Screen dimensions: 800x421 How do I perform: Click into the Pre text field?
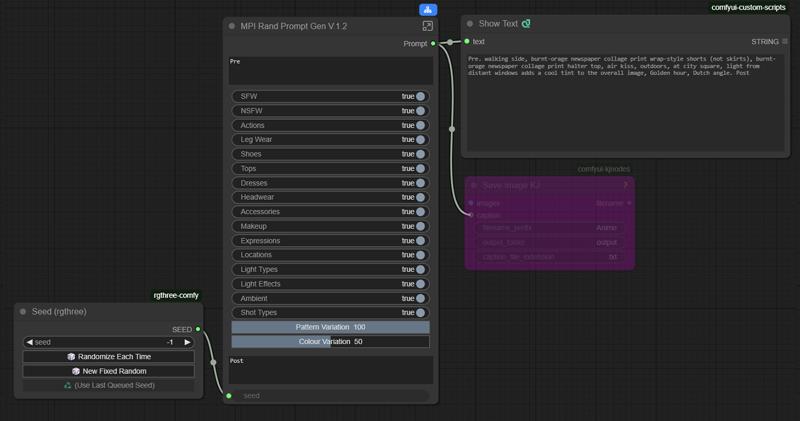point(330,72)
